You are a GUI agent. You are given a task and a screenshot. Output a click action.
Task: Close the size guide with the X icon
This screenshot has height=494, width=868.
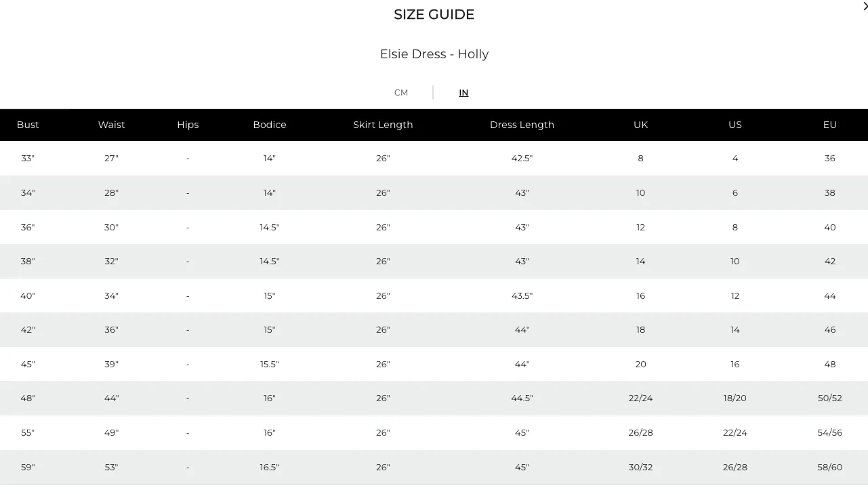(x=865, y=6)
